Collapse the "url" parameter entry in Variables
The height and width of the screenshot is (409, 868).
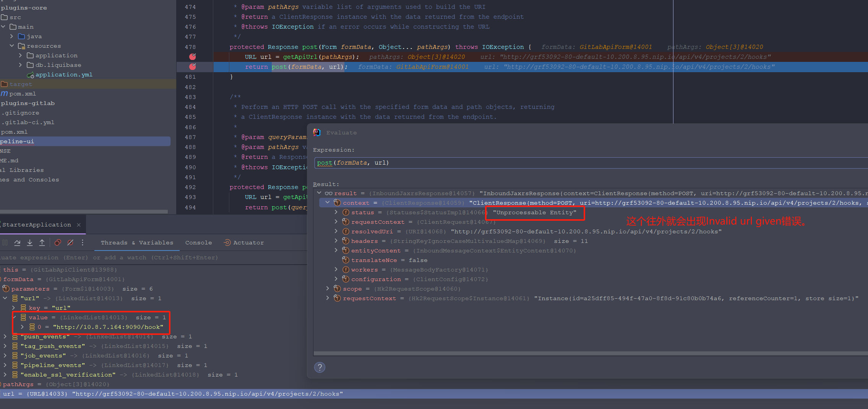5,298
